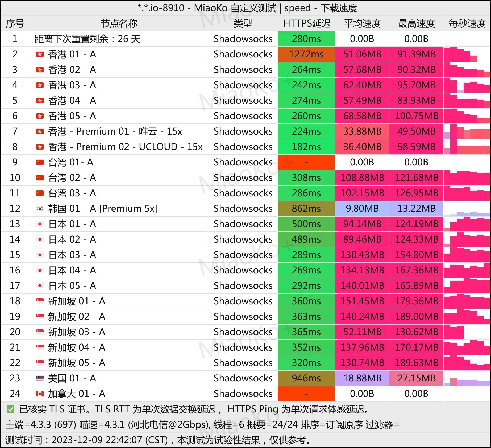Click the flag for 香港 Premium 02 UCLOUD
This screenshot has width=491, height=448.
[x=40, y=147]
